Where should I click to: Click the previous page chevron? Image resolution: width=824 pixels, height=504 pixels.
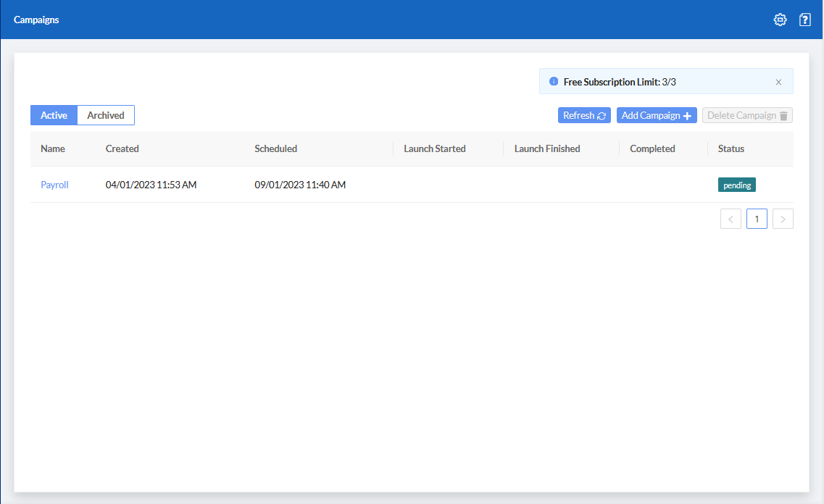tap(731, 218)
